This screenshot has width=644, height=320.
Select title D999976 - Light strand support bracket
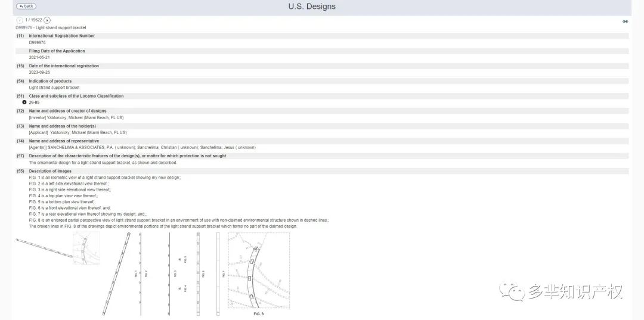pos(51,27)
